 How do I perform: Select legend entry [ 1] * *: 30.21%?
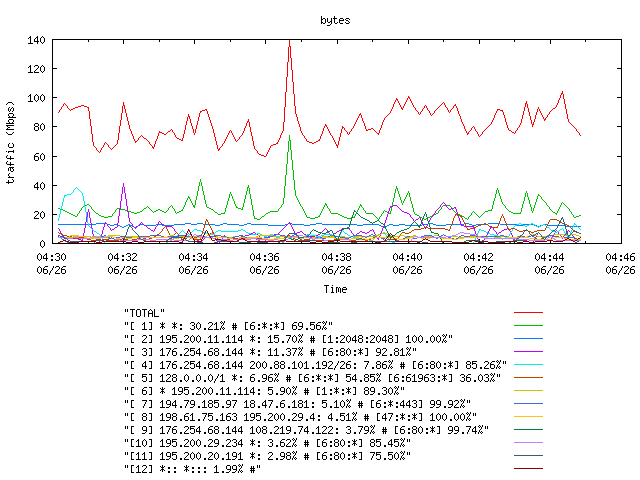pos(229,326)
